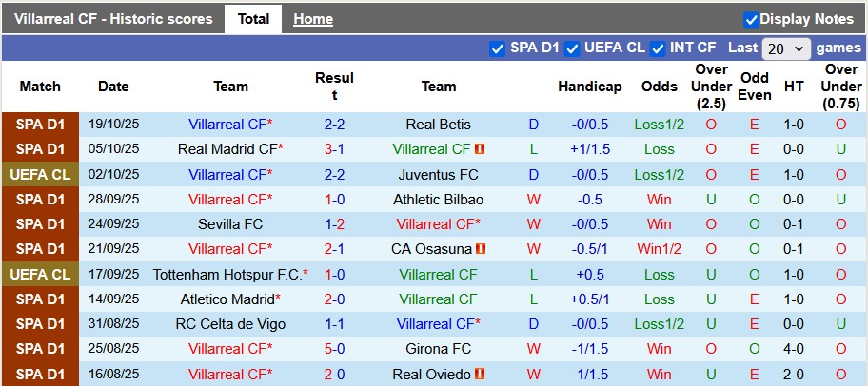This screenshot has height=386, width=868.
Task: Click the Juventus FC team name
Action: (438, 175)
